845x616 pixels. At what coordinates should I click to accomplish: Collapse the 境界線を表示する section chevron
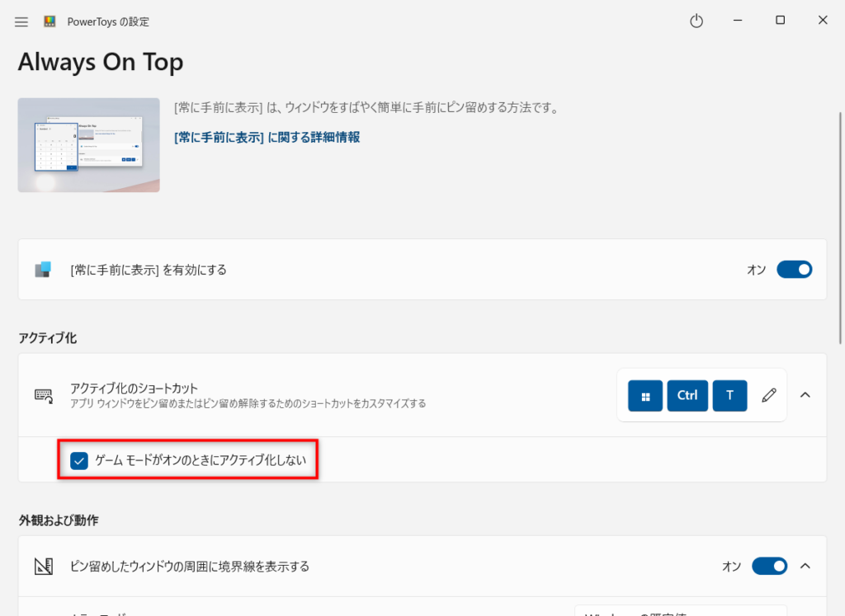pyautogui.click(x=805, y=566)
